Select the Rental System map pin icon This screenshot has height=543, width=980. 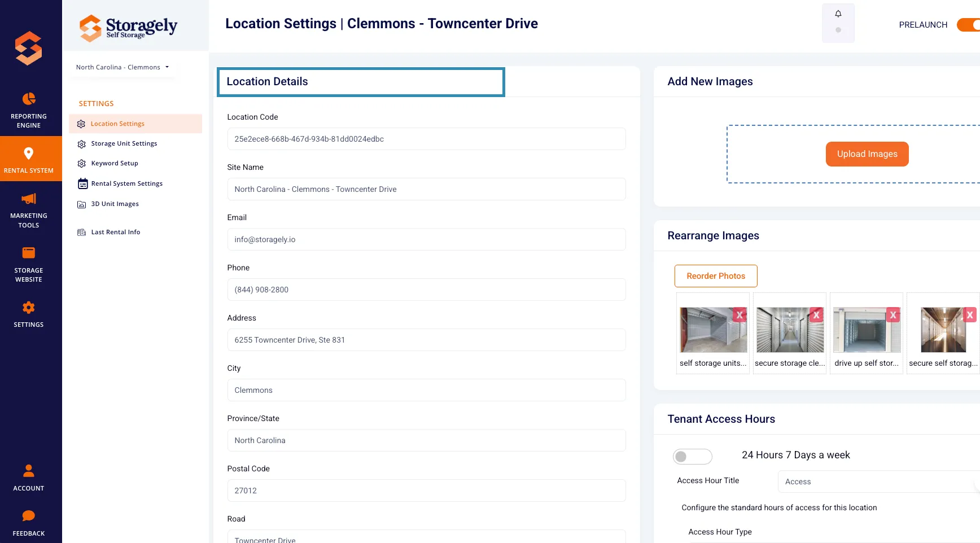[x=29, y=154]
